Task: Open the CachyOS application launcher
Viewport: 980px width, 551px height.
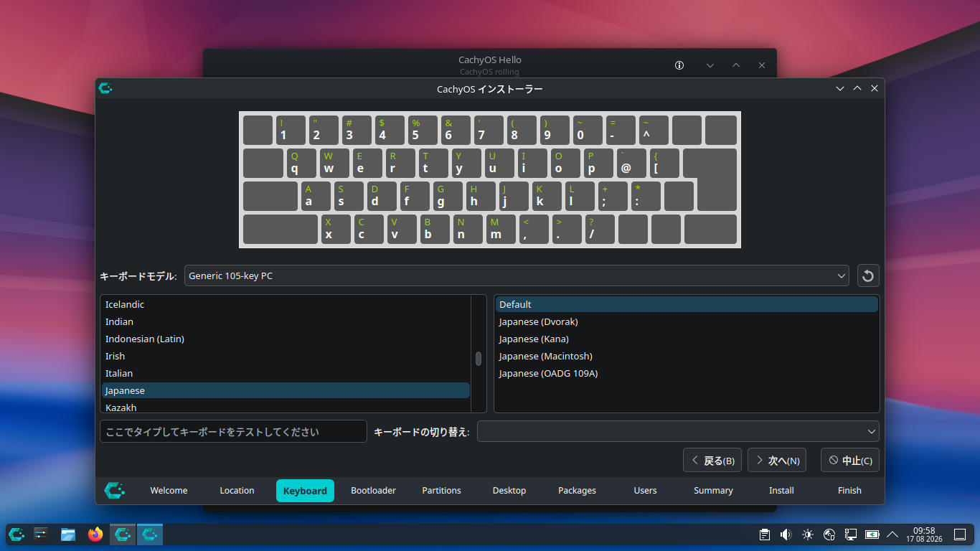Action: pos(17,534)
